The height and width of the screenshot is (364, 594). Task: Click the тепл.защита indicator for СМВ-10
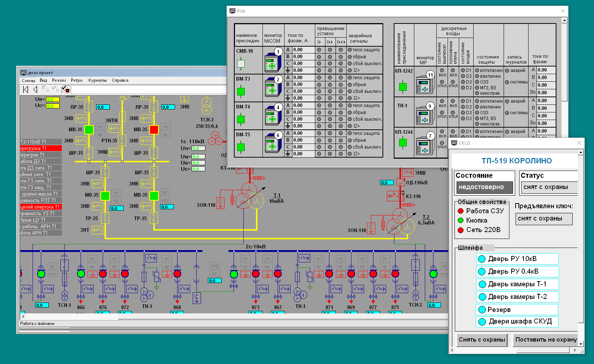pos(350,50)
